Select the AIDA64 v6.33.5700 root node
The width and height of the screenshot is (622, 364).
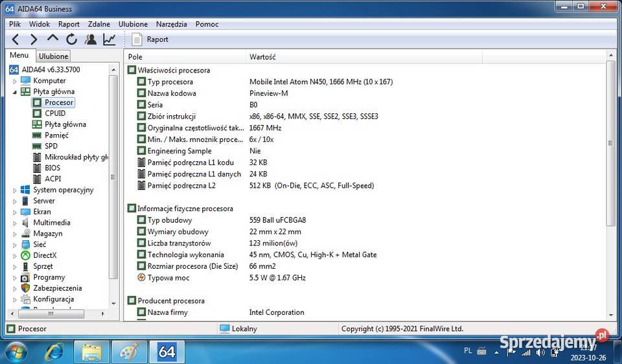tap(45, 70)
